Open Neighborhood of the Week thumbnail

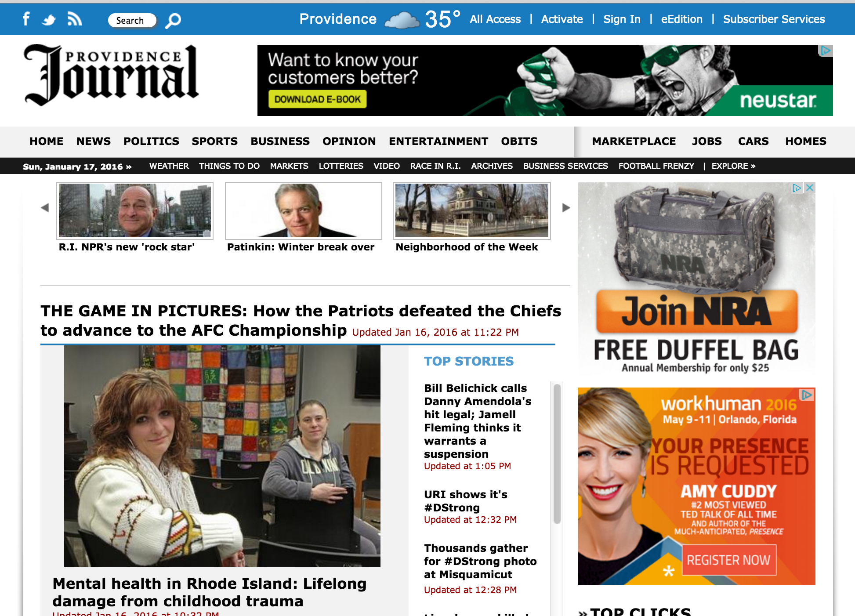point(471,211)
